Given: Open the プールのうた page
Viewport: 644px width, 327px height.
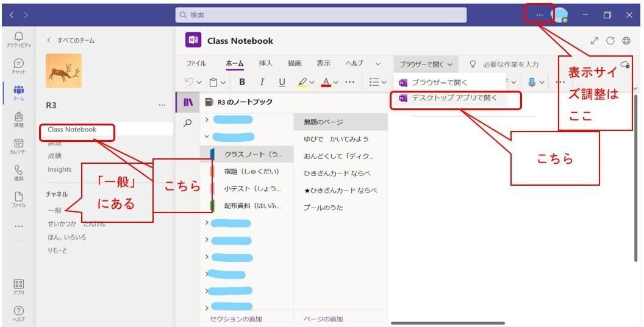Looking at the screenshot, I should (x=341, y=207).
